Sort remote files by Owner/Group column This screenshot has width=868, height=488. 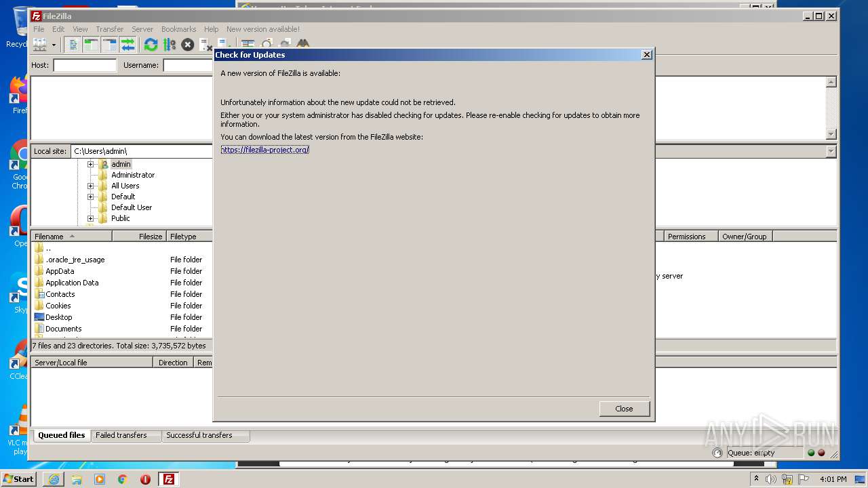pos(745,237)
